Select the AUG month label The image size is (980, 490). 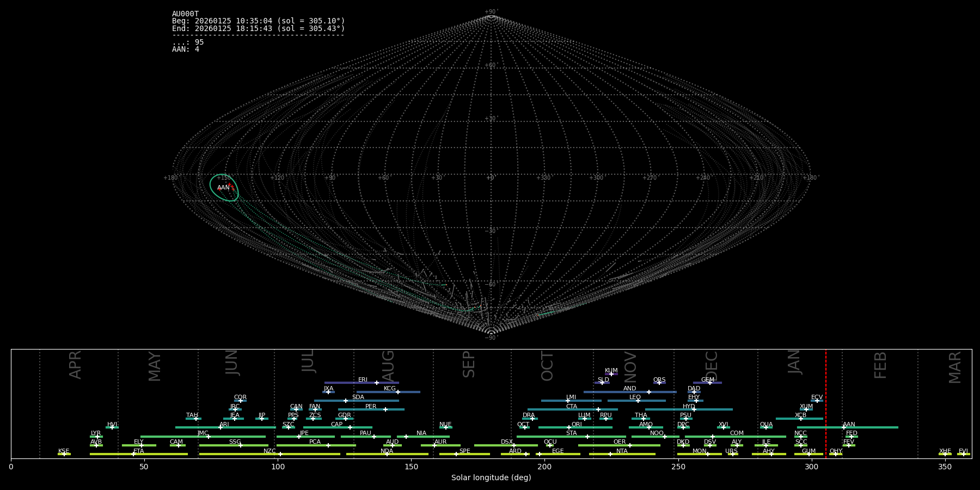[388, 365]
